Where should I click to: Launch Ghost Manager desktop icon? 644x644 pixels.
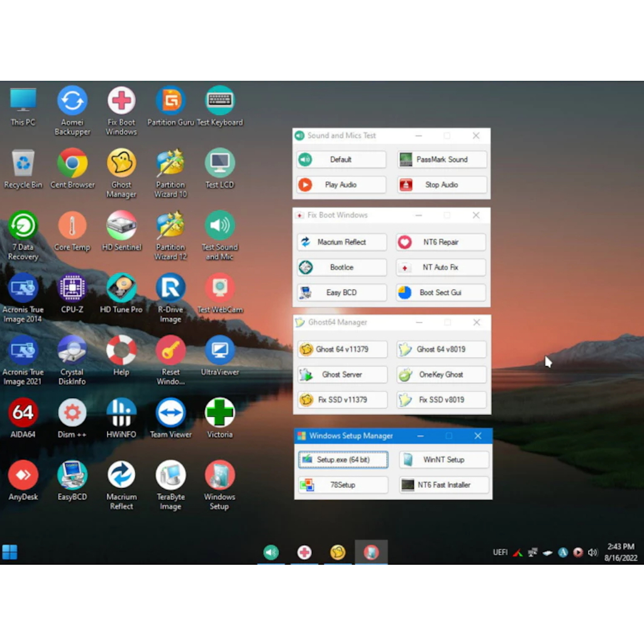pyautogui.click(x=121, y=172)
